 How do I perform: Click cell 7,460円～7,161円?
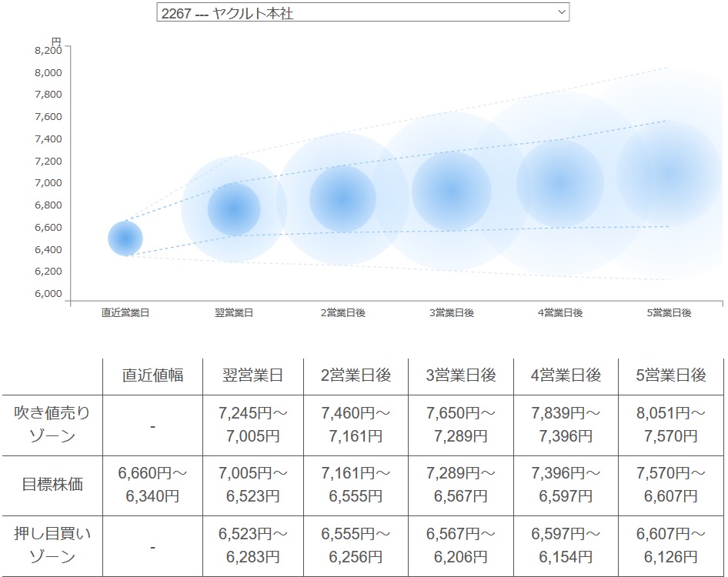point(356,424)
